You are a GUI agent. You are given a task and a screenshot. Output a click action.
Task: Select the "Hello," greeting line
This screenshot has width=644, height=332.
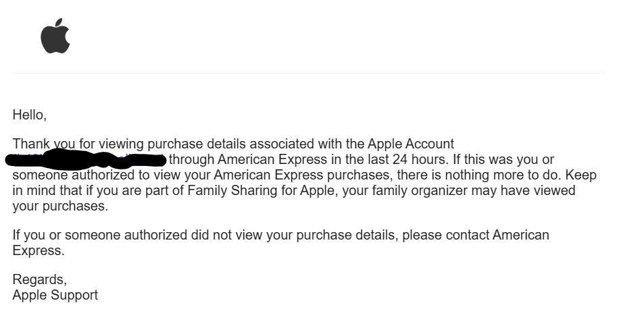pos(30,115)
